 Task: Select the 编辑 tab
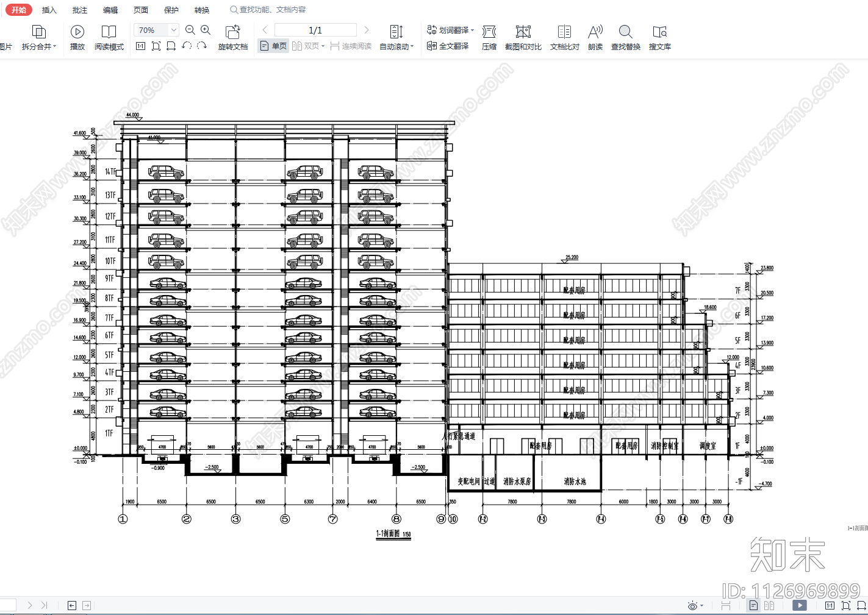tap(110, 10)
